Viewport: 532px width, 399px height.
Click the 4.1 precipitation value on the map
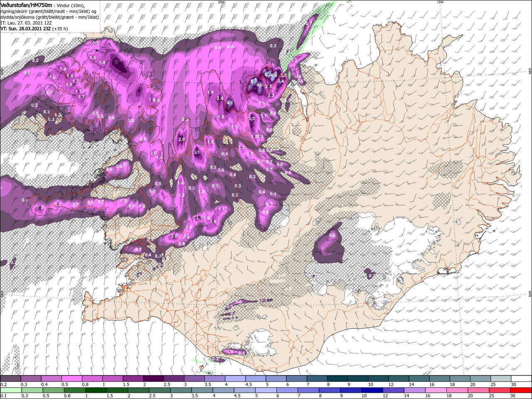[229, 102]
